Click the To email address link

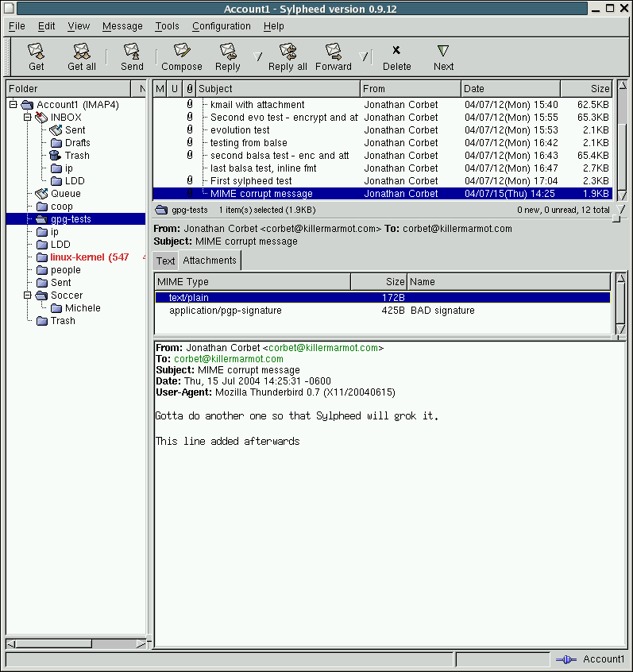(x=229, y=359)
